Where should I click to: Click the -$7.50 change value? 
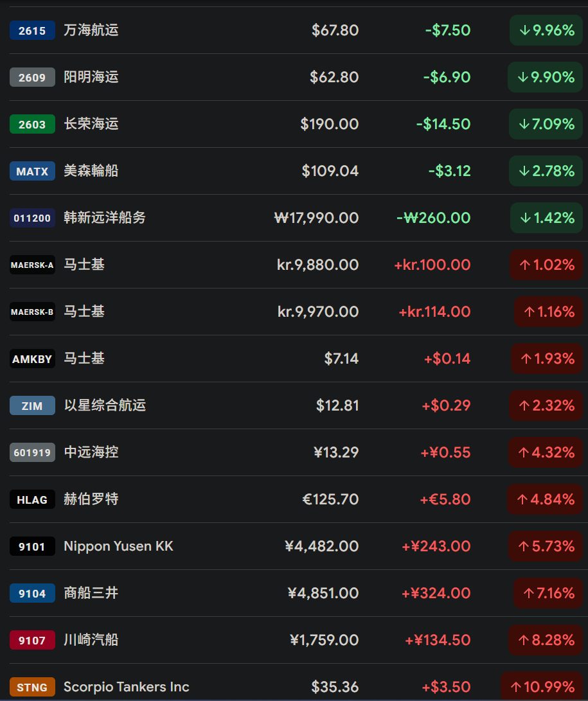point(448,30)
